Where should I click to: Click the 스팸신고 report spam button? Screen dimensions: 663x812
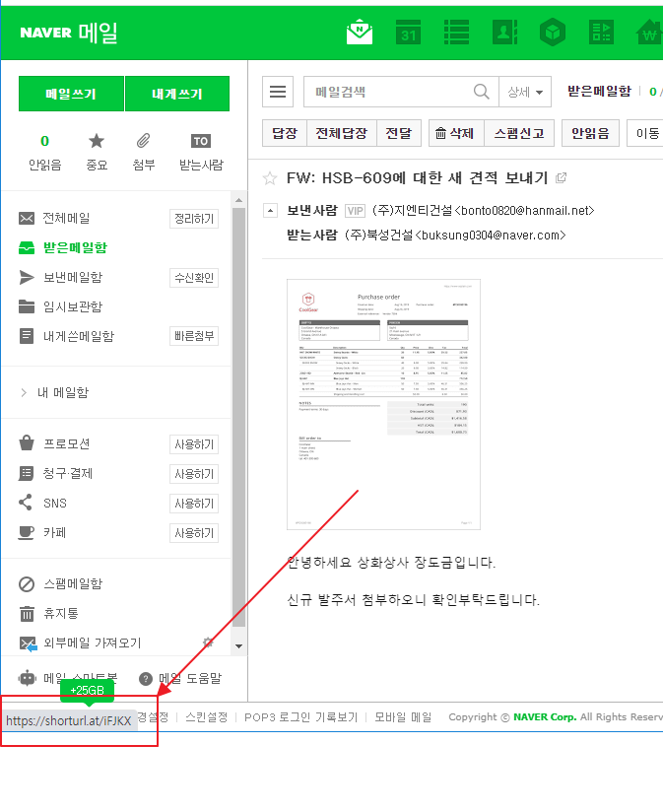click(519, 134)
